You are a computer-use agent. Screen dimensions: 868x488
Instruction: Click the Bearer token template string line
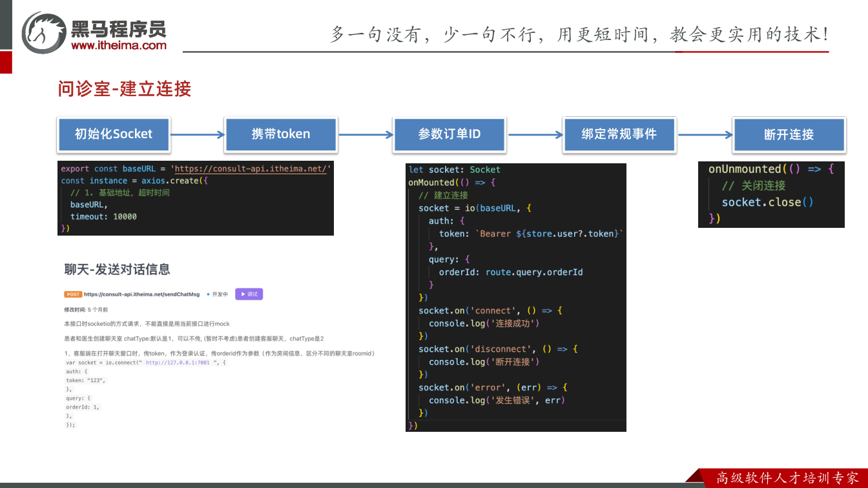click(532, 234)
